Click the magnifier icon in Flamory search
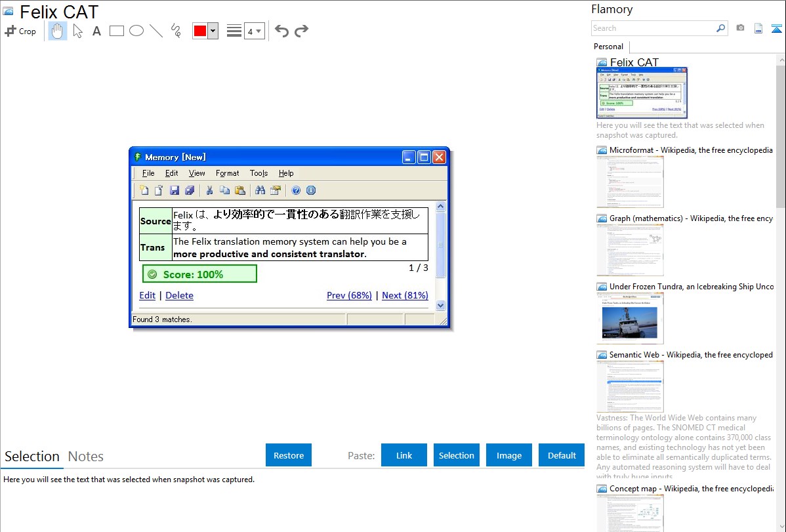786x532 pixels. [x=720, y=28]
